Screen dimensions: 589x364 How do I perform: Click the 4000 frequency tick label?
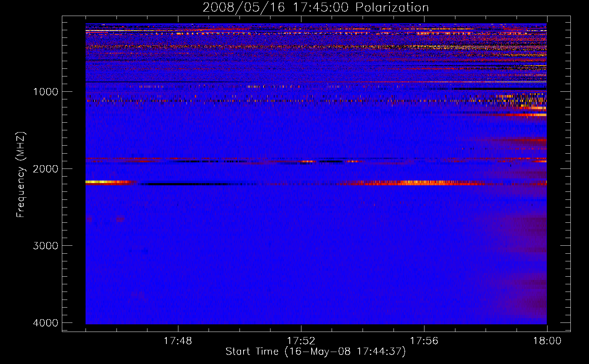pos(46,323)
